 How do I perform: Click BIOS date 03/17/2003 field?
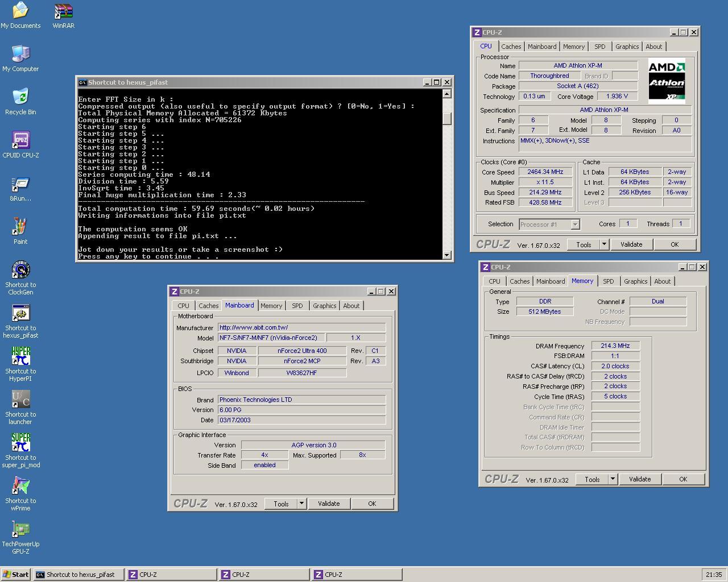pyautogui.click(x=302, y=421)
